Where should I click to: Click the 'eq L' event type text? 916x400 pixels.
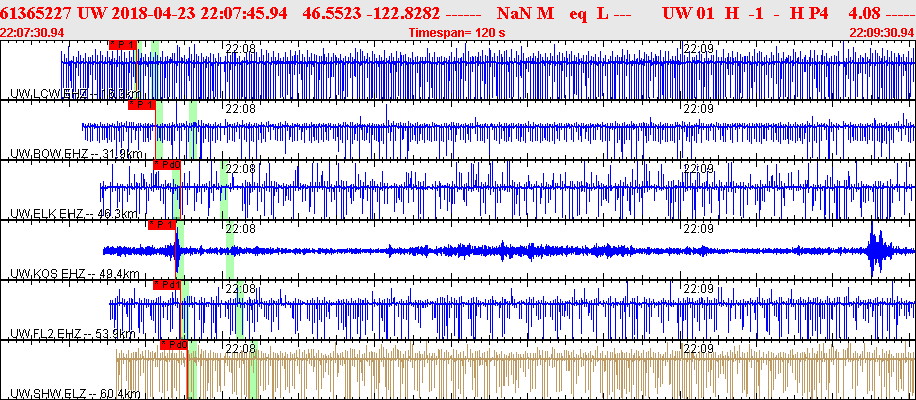588,13
